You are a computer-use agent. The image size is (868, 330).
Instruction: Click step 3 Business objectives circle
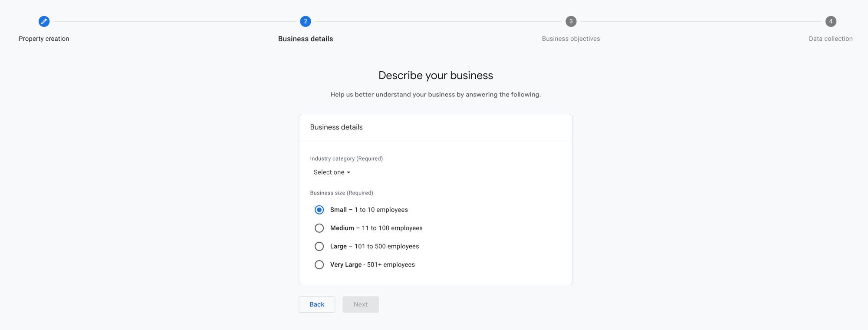click(x=571, y=21)
